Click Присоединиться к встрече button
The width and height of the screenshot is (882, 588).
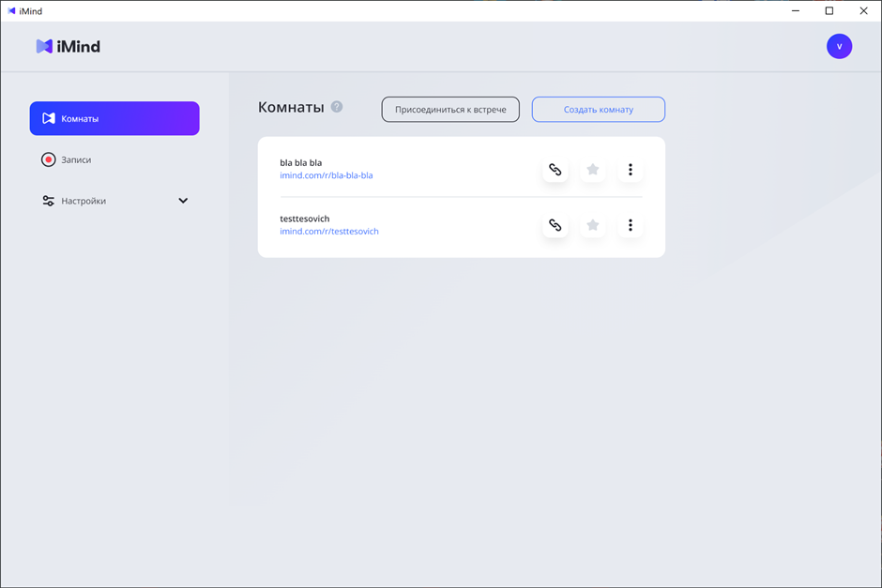point(450,109)
